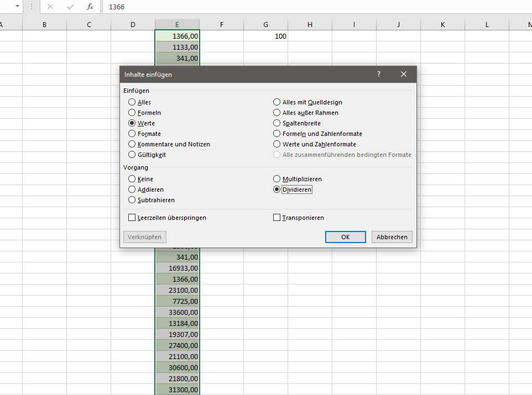Click the formula bar options dots handle
This screenshot has height=395, width=532.
point(31,7)
